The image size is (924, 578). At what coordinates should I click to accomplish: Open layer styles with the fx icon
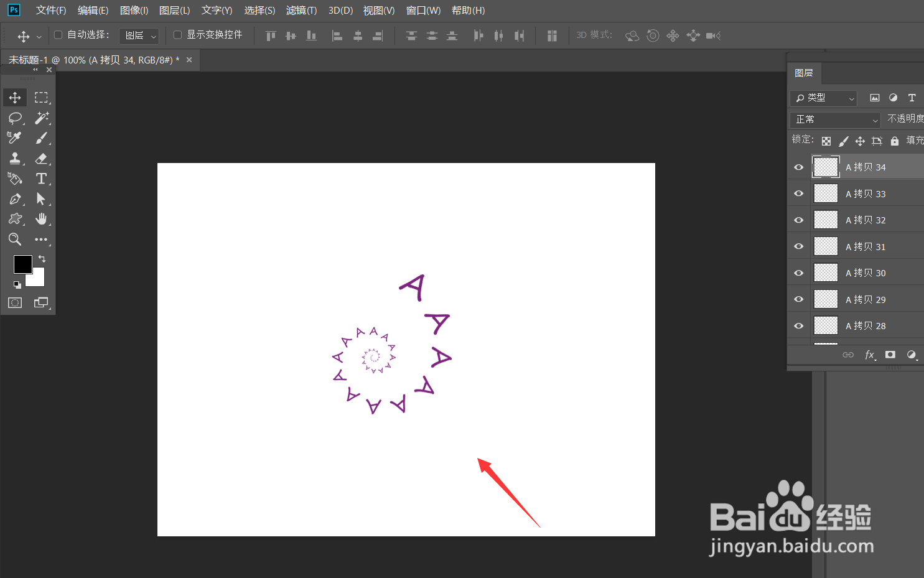870,355
